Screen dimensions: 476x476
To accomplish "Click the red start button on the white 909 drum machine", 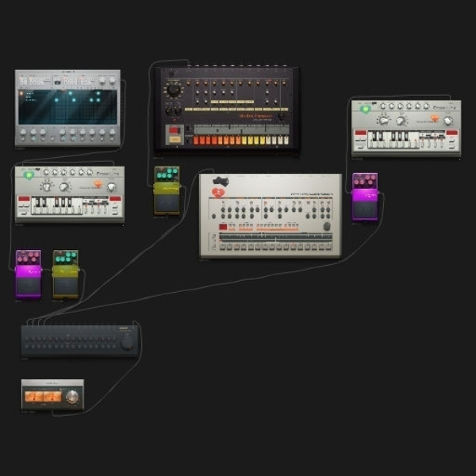I will point(223,227).
